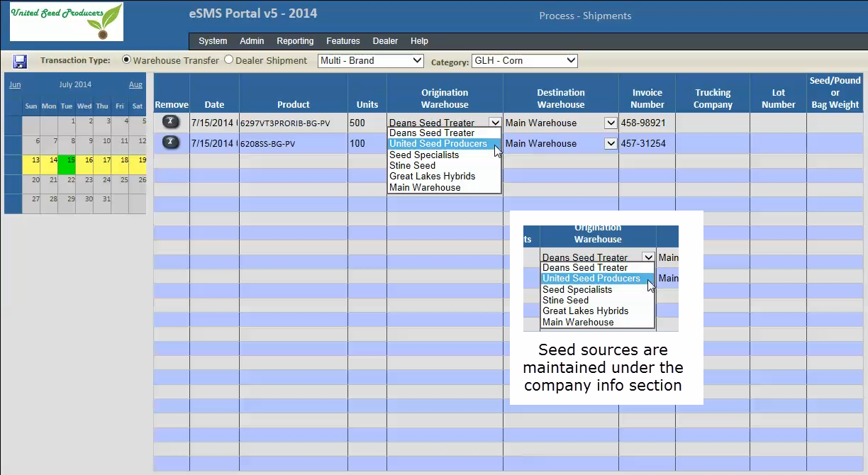Screen dimensions: 868x475
Task: Select July 13 on the calendar
Action: tap(31, 164)
